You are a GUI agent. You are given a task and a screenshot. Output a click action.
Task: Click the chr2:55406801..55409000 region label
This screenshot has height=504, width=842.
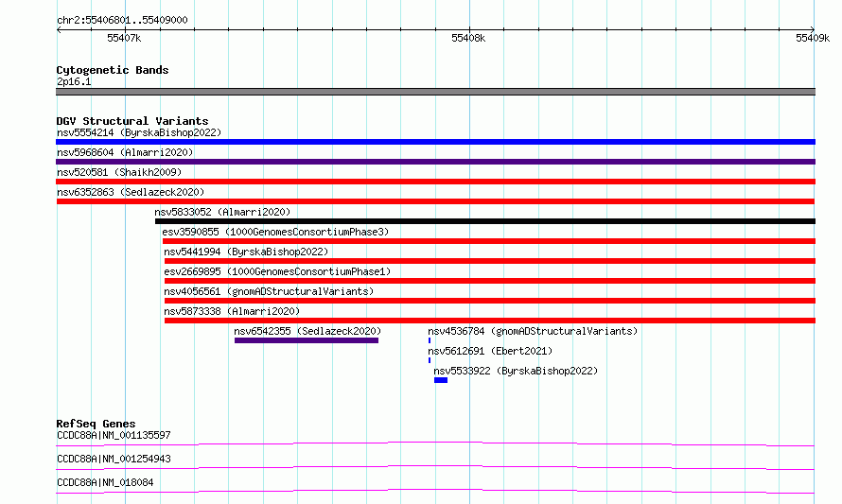[122, 21]
